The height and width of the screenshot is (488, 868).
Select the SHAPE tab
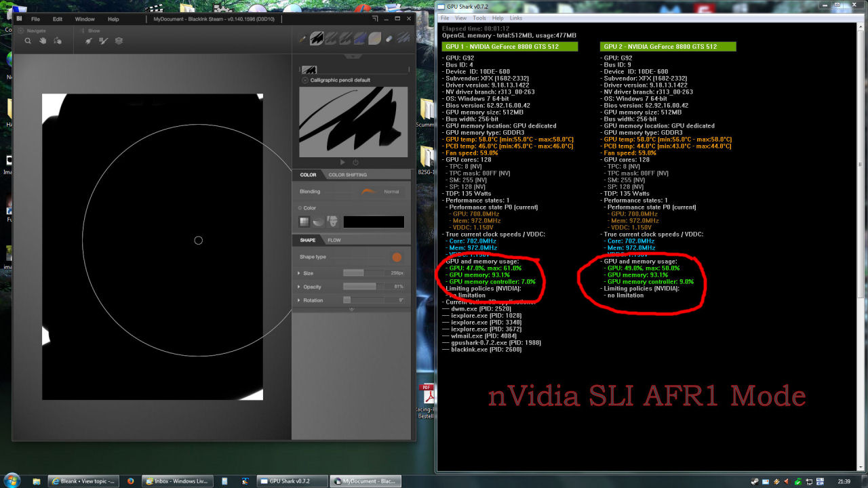pos(308,240)
